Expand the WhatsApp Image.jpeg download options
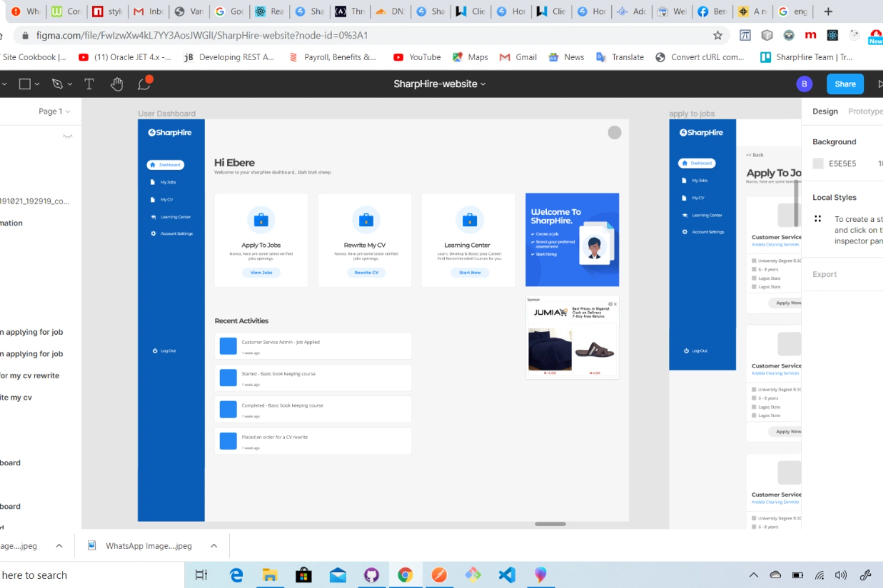This screenshot has width=883, height=588. click(214, 546)
